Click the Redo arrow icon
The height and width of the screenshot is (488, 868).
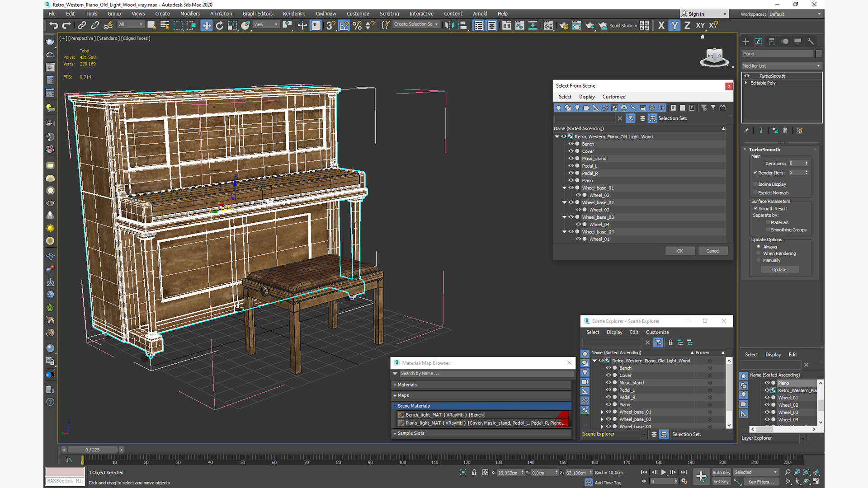[x=66, y=25]
